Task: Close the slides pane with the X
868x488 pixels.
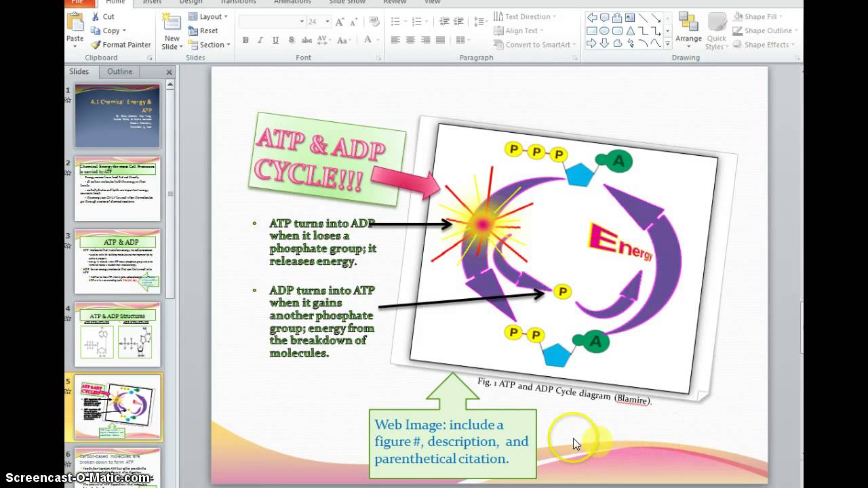Action: pos(169,72)
